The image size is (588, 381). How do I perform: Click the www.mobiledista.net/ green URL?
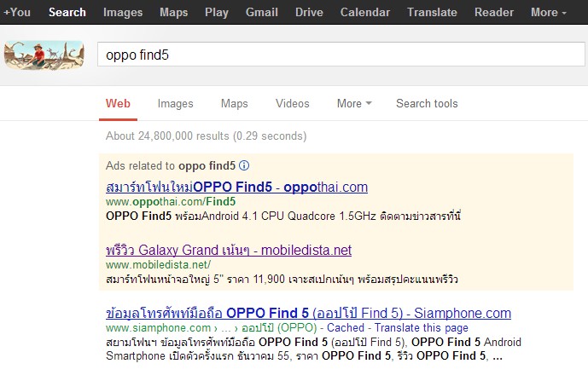click(158, 265)
